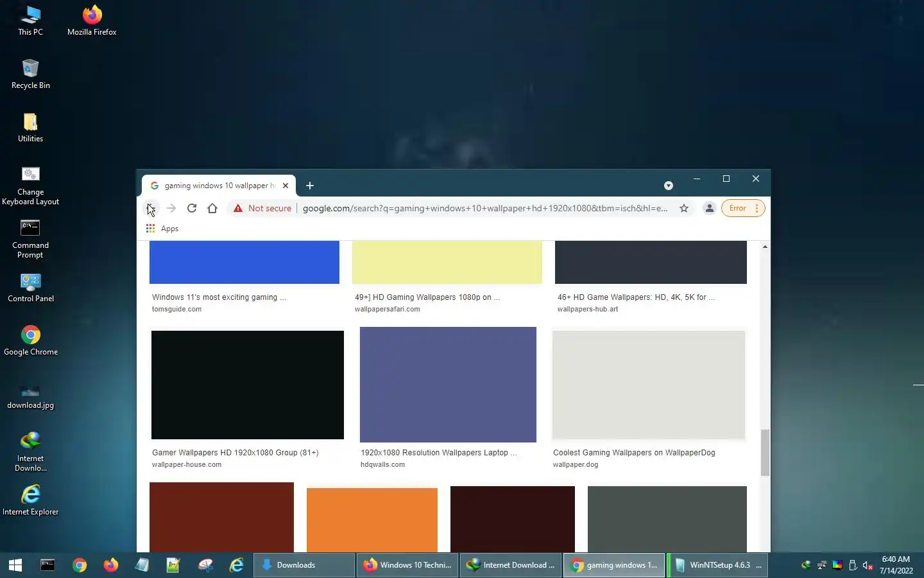Open the Apps shortcut in bookmarks bar
Viewport: 924px width, 578px height.
click(x=162, y=229)
